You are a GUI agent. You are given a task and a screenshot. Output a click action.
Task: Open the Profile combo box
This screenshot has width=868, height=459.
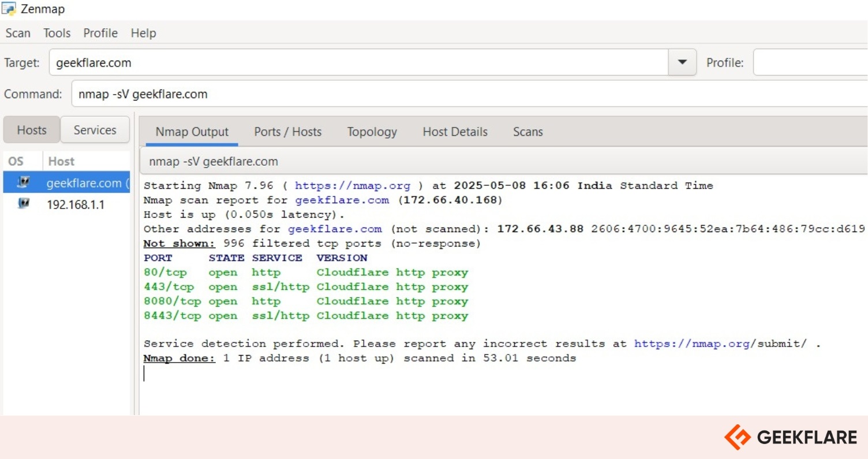810,62
